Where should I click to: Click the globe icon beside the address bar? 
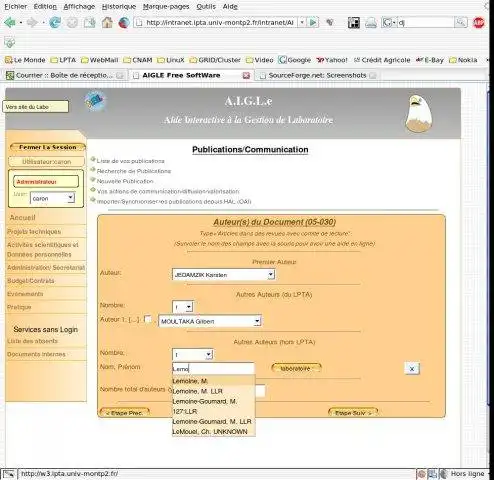[x=124, y=22]
